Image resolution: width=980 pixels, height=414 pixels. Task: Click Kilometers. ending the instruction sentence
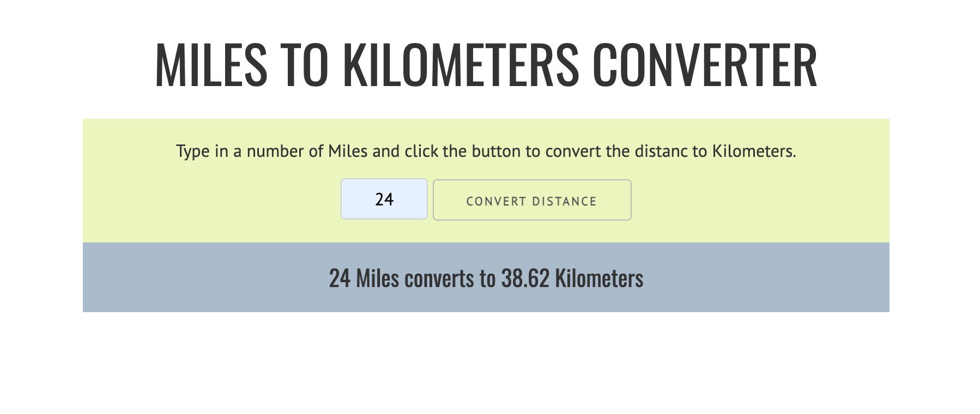tap(754, 151)
